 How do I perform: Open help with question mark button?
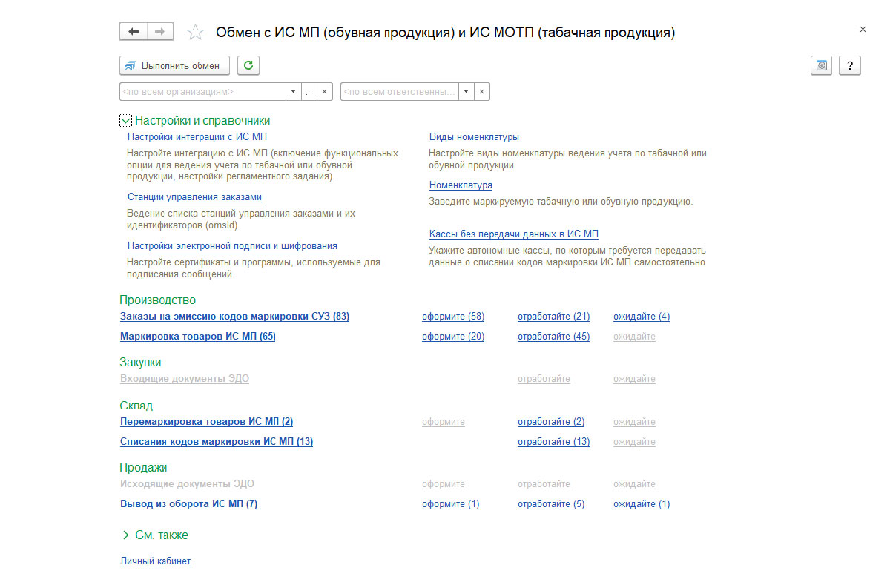pyautogui.click(x=850, y=65)
